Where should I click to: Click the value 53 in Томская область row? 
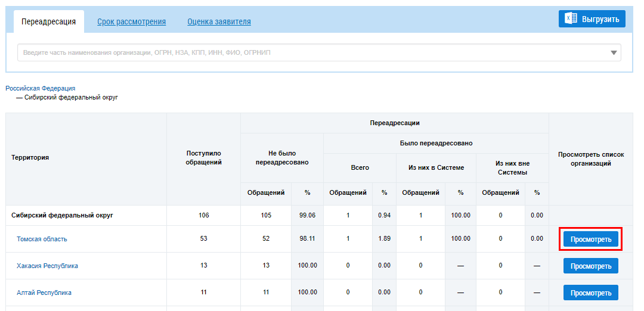coord(203,239)
